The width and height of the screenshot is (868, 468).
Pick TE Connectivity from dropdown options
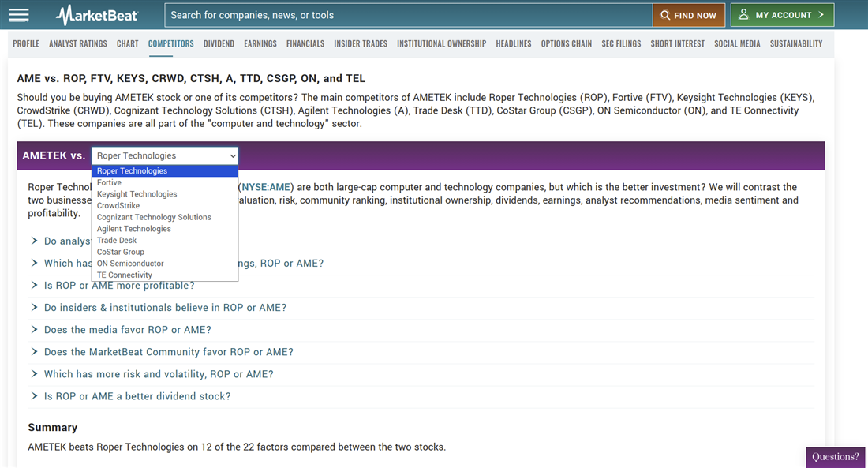click(125, 275)
